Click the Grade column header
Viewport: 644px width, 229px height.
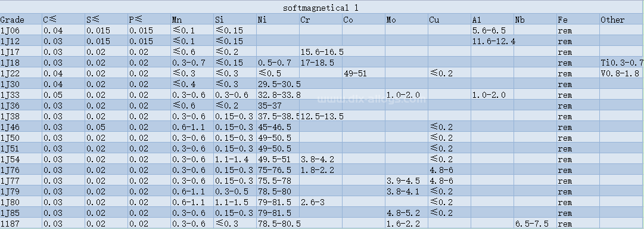[x=21, y=19]
